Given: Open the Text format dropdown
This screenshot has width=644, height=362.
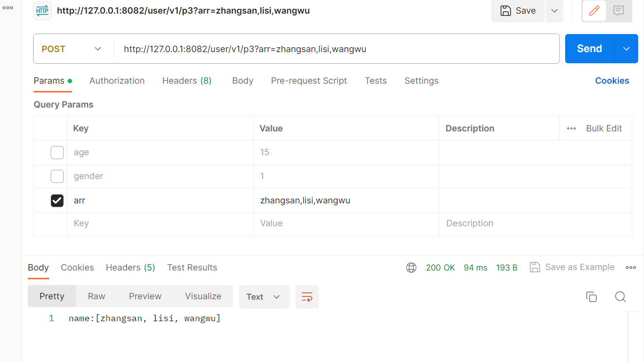Looking at the screenshot, I should 264,297.
